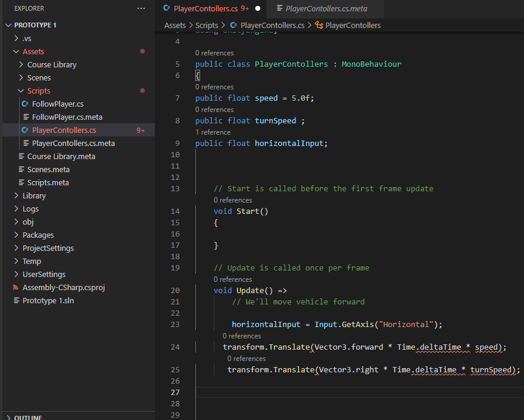Click the file icon of Prototype 1.sln
Screen dimensions: 524x420
[x=16, y=300]
